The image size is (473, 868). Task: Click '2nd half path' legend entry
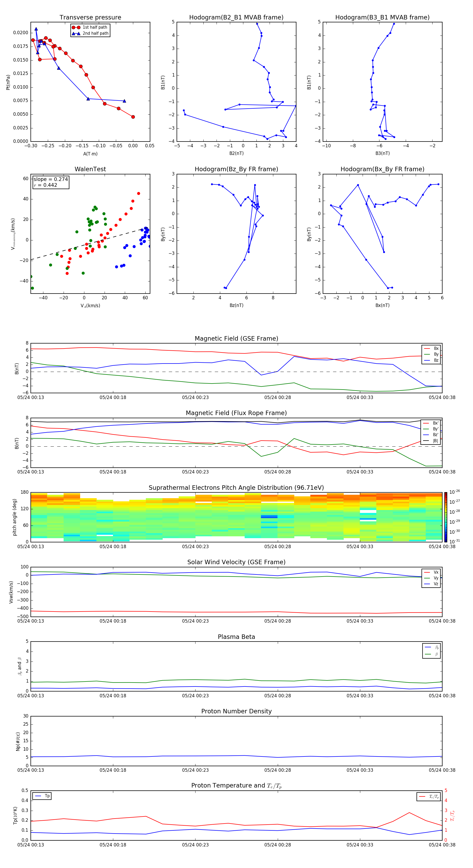90,33
